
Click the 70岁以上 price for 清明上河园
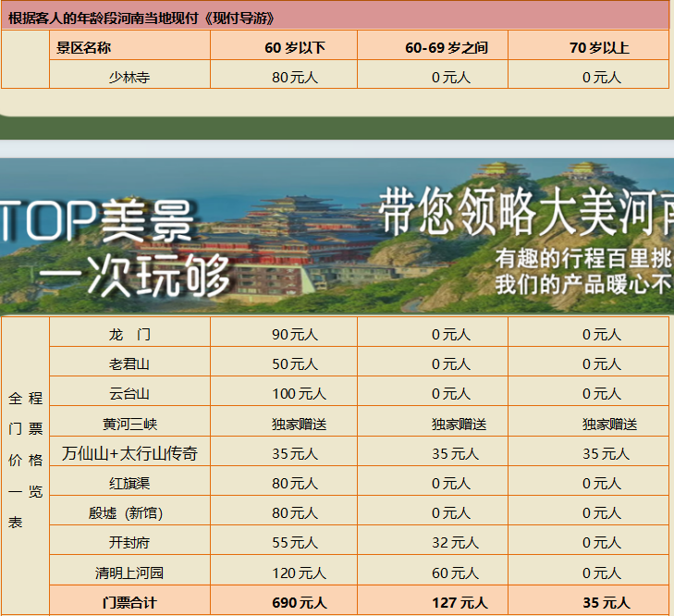click(602, 573)
